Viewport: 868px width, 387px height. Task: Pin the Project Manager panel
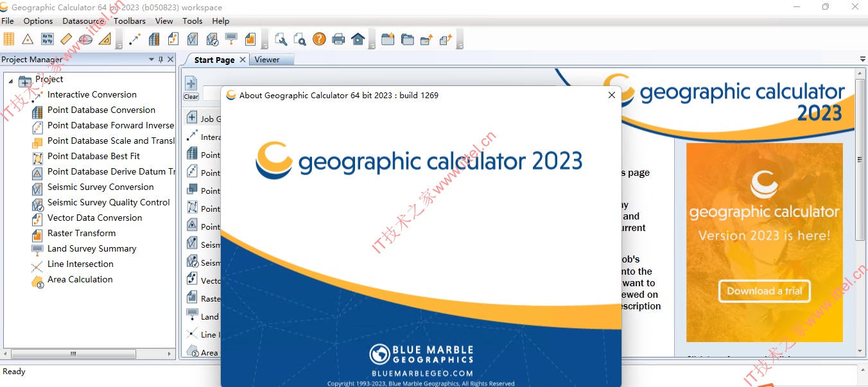pyautogui.click(x=161, y=59)
